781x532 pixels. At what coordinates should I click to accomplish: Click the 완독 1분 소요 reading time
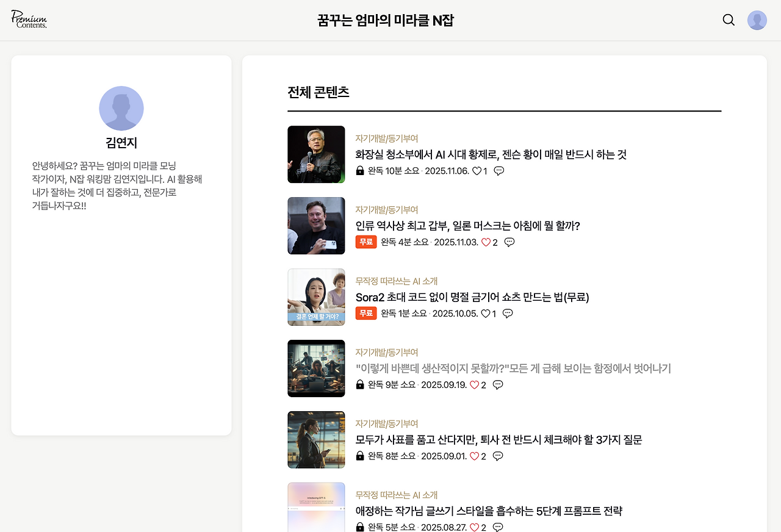pyautogui.click(x=404, y=314)
